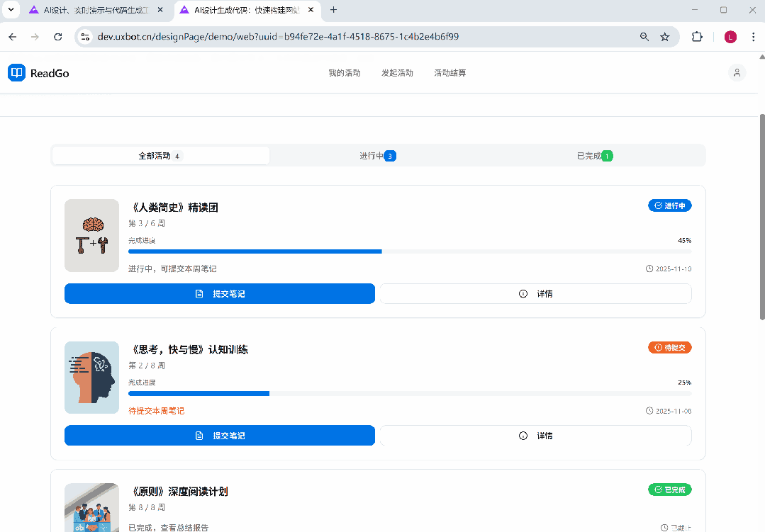The height and width of the screenshot is (532, 765).
Task: Click the browser back arrow
Action: pyautogui.click(x=13, y=37)
